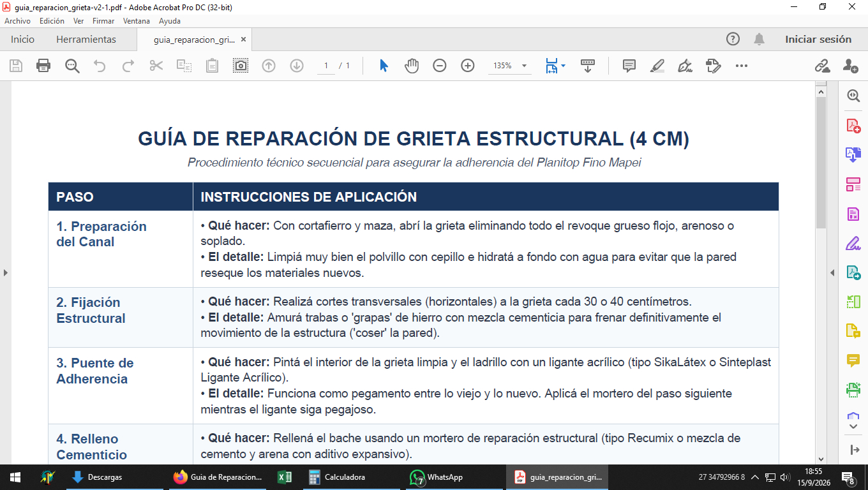Open WhatsApp from the taskbar

point(437,477)
